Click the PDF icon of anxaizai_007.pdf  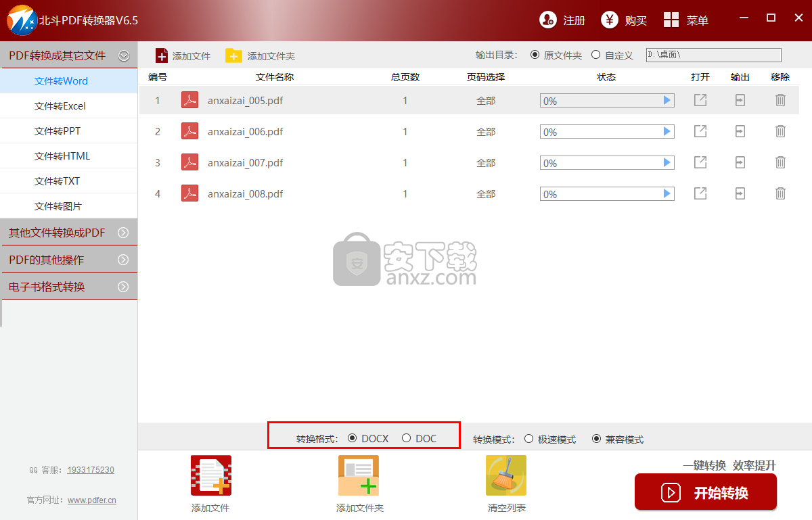click(x=190, y=162)
